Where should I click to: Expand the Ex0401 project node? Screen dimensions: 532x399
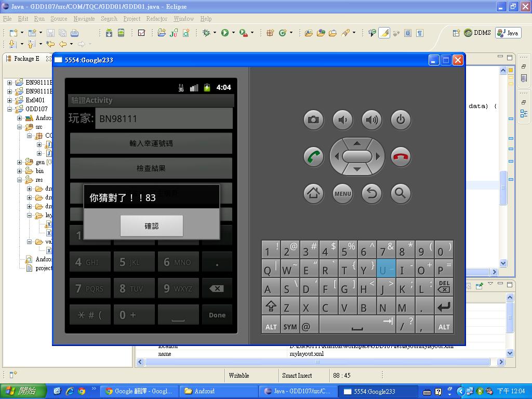point(9,100)
